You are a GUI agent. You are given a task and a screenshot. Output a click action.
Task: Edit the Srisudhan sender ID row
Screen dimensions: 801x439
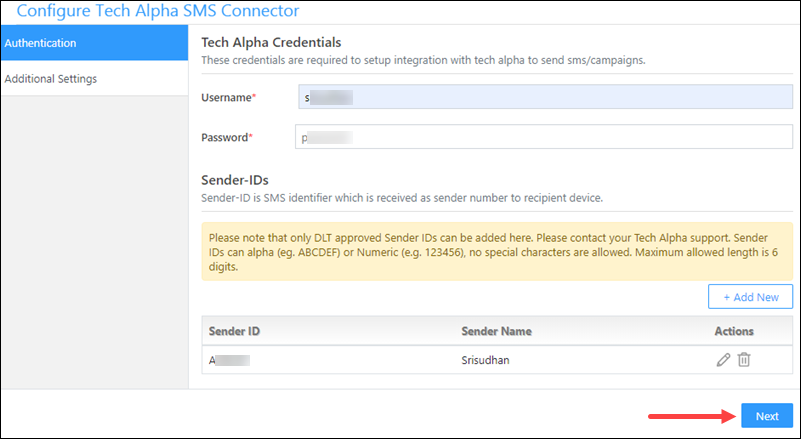(723, 360)
